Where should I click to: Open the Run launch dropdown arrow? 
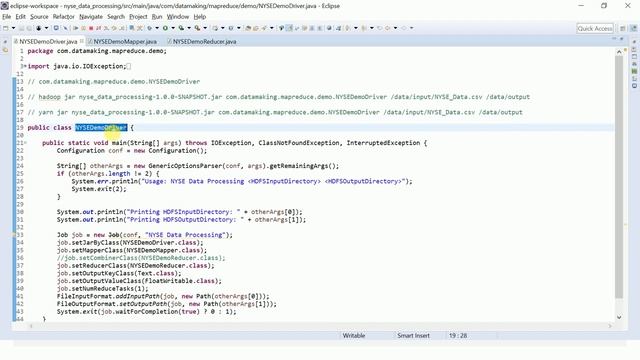(173, 28)
